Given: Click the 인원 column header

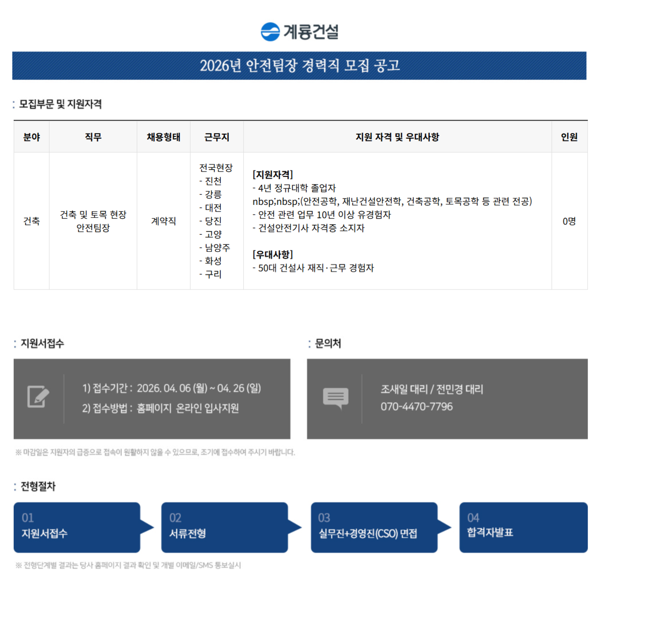Looking at the screenshot, I should pos(569,137).
